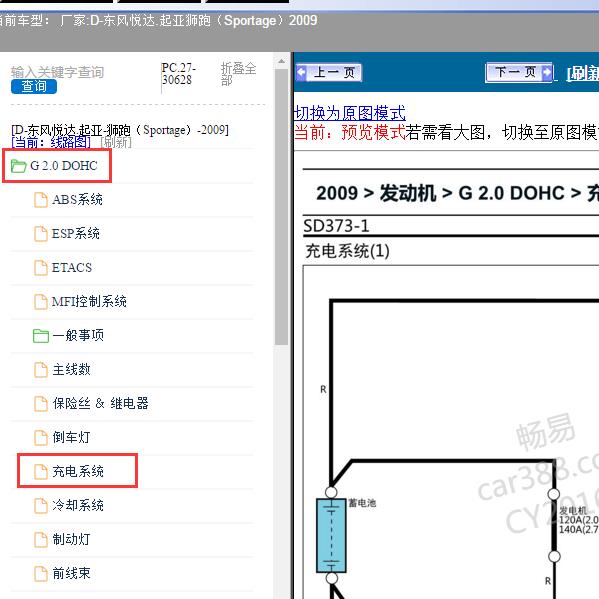Screen dimensions: 599x599
Task: Click the 刷新 link in top bar
Action: pos(583,73)
